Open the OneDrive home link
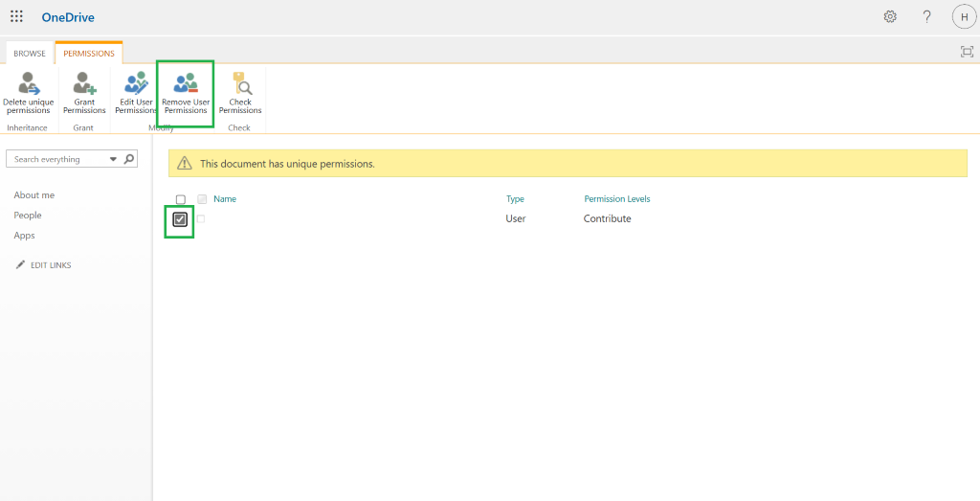980x501 pixels. pyautogui.click(x=68, y=17)
